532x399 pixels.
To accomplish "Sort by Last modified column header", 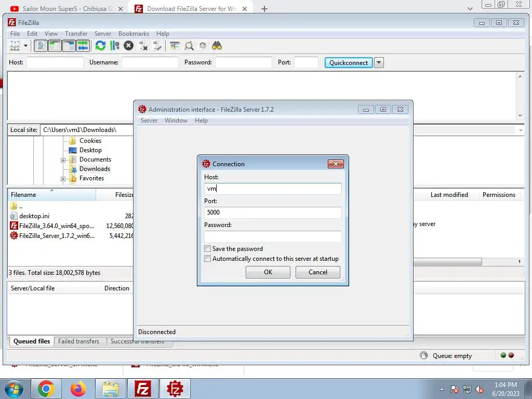I will [449, 195].
